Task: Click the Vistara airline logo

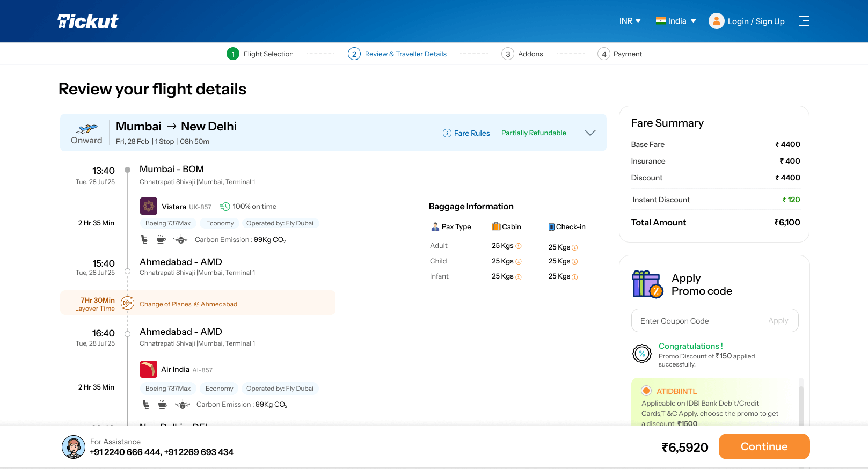Action: (x=149, y=206)
